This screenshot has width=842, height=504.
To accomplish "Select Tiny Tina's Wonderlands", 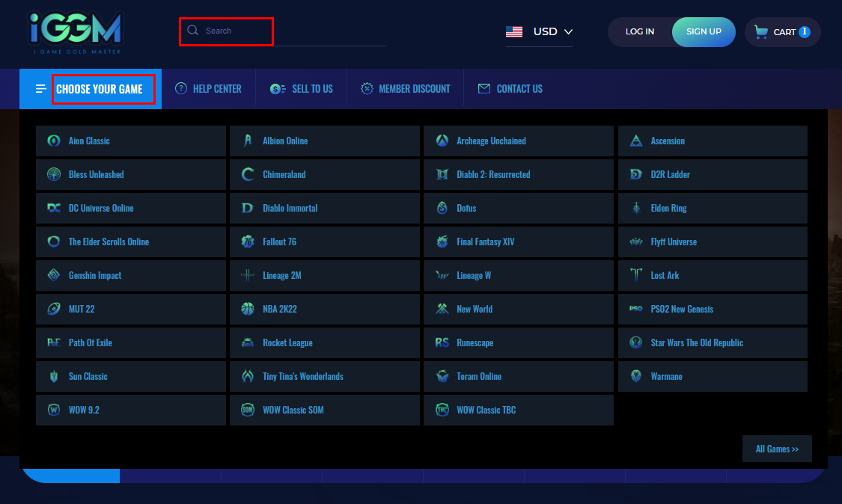I will [325, 376].
